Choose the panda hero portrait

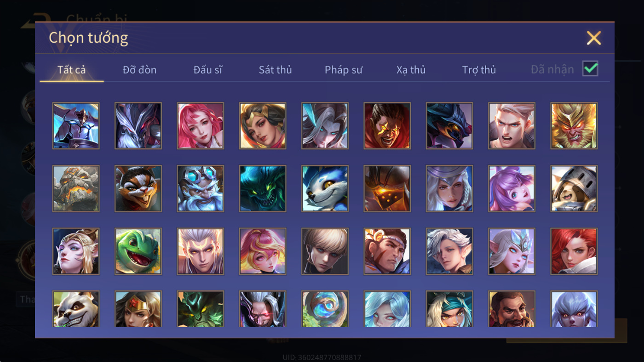[x=76, y=309]
